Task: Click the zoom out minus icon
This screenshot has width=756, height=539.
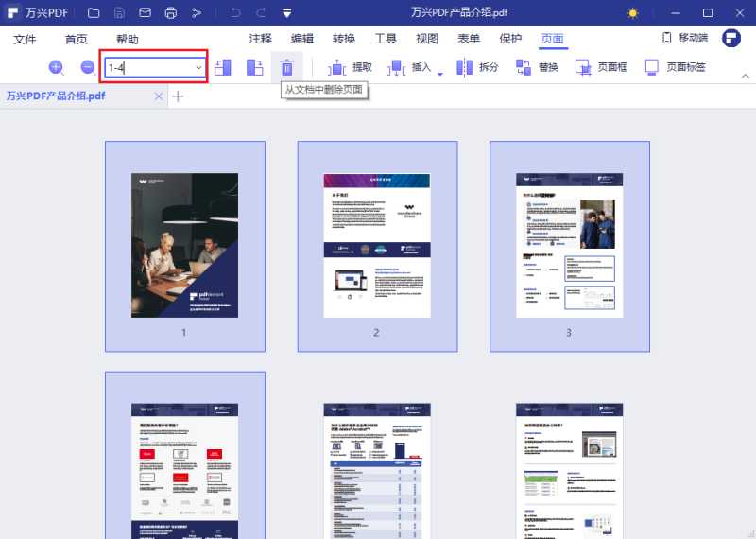Action: [x=88, y=67]
